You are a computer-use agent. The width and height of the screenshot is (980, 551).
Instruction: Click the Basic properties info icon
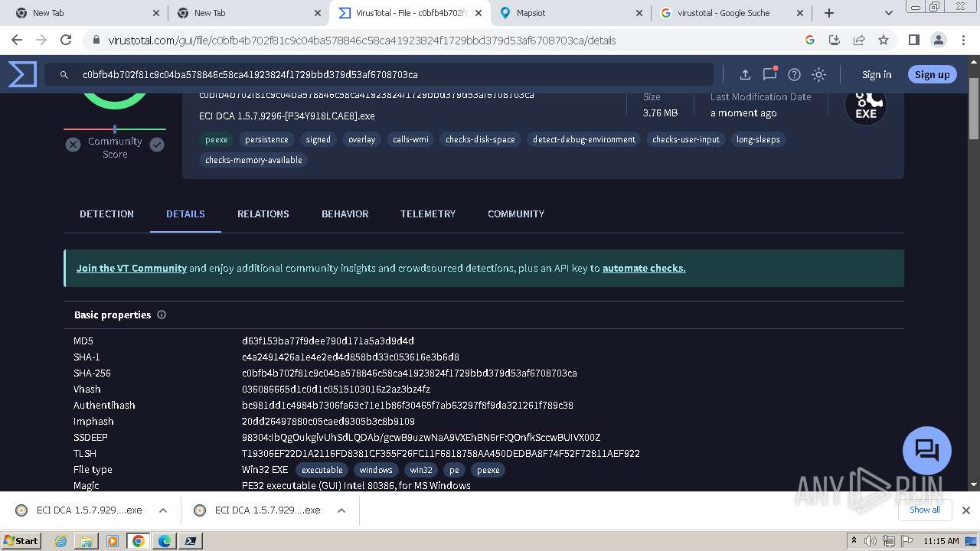click(162, 315)
